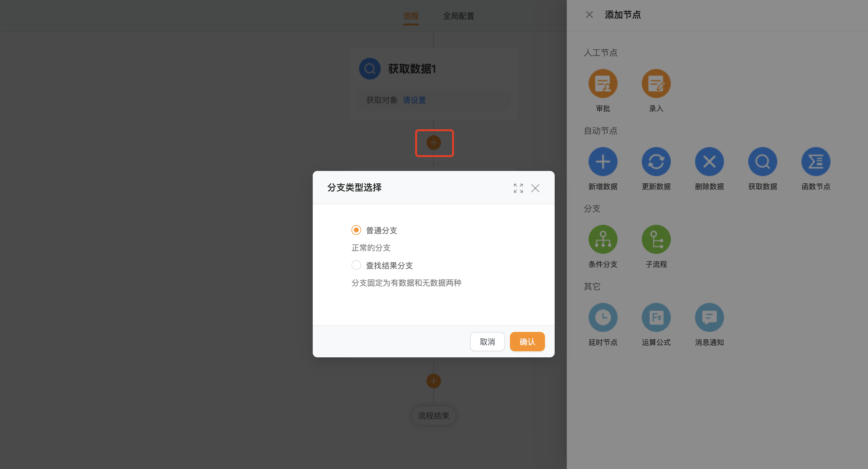Select the 审批 approval node icon
The width and height of the screenshot is (868, 469).
click(x=603, y=84)
